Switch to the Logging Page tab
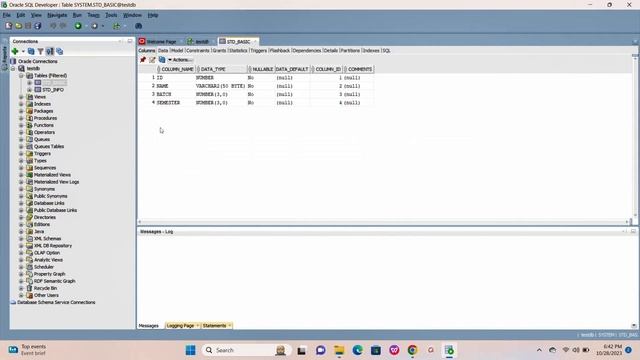The image size is (640, 360). click(x=182, y=326)
